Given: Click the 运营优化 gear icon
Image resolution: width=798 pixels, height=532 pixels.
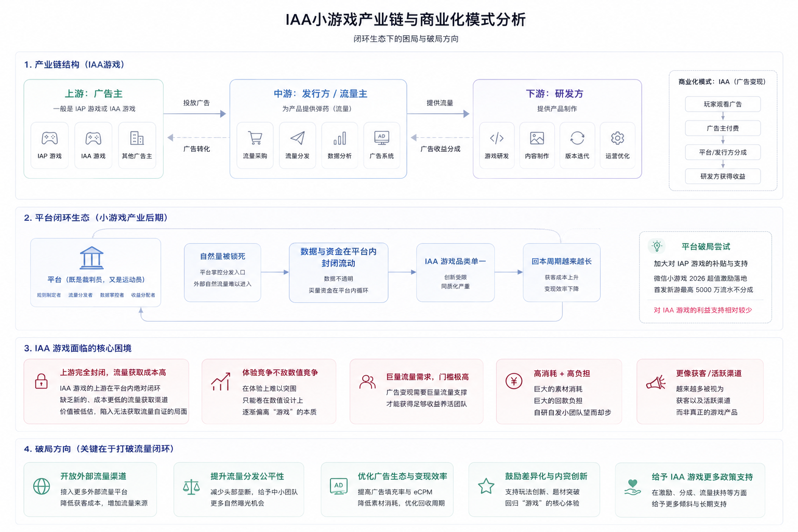Looking at the screenshot, I should point(617,138).
